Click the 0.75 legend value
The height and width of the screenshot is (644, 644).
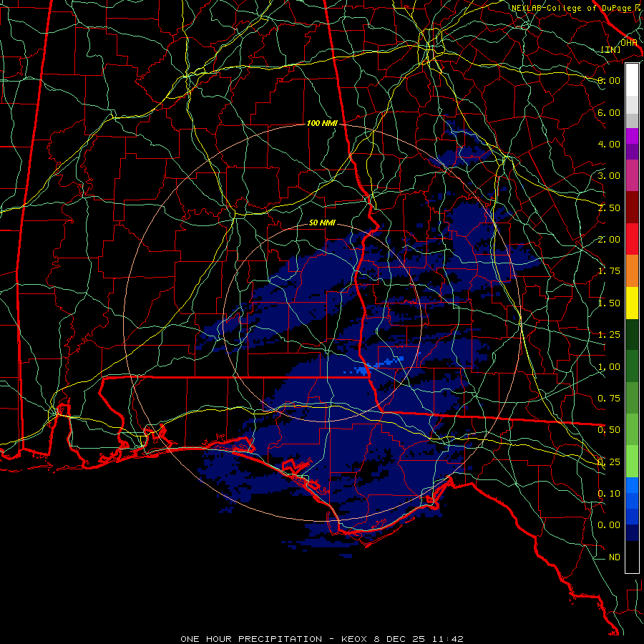(x=608, y=399)
